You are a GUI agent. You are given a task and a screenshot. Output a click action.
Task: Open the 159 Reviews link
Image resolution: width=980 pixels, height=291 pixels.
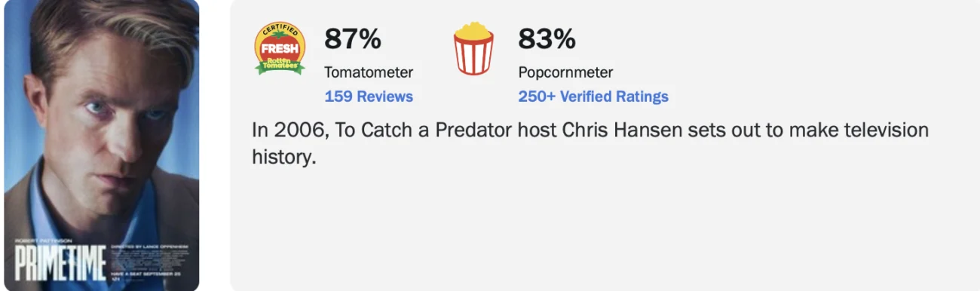[369, 96]
